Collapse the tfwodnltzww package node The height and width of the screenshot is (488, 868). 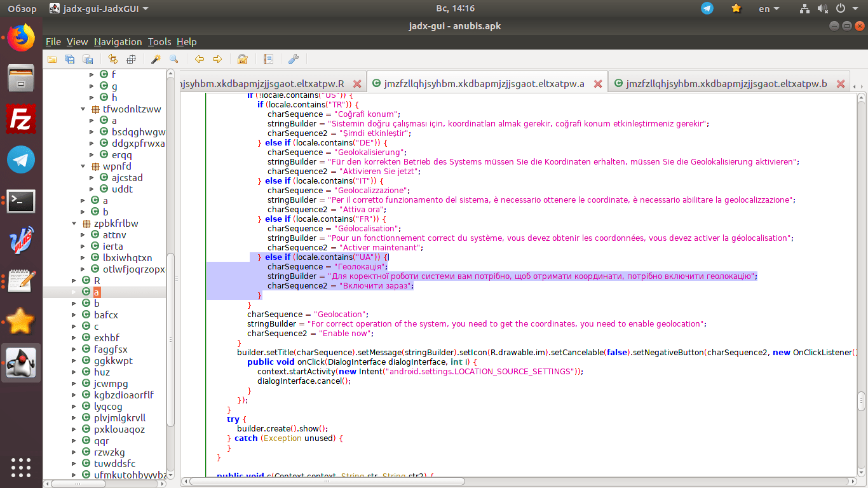coord(83,109)
